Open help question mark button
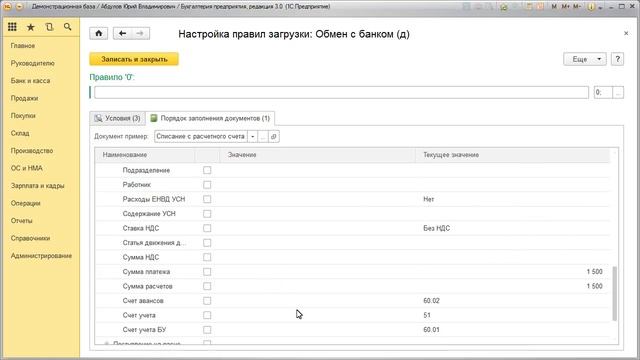The image size is (640, 360). point(617,59)
